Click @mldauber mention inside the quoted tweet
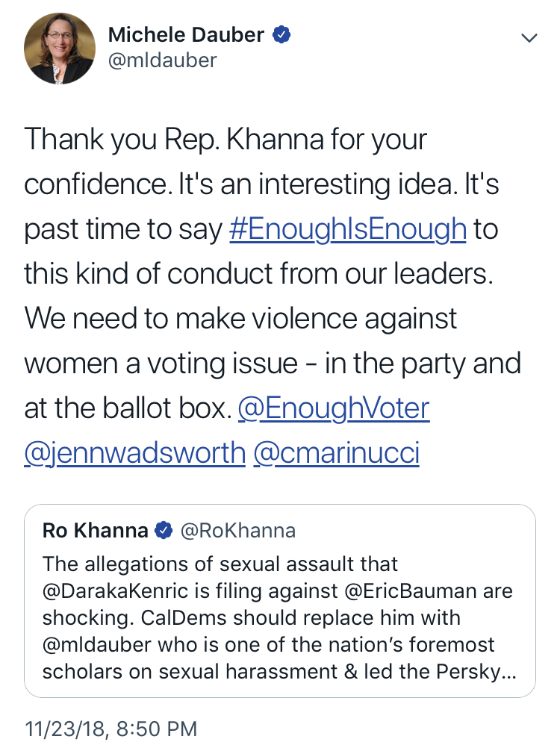 pos(93,644)
